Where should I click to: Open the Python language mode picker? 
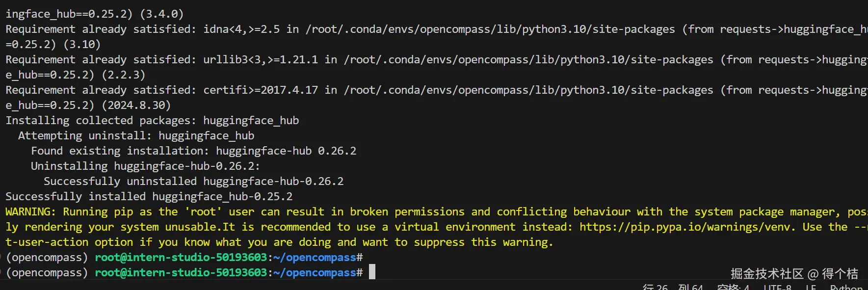click(x=846, y=287)
